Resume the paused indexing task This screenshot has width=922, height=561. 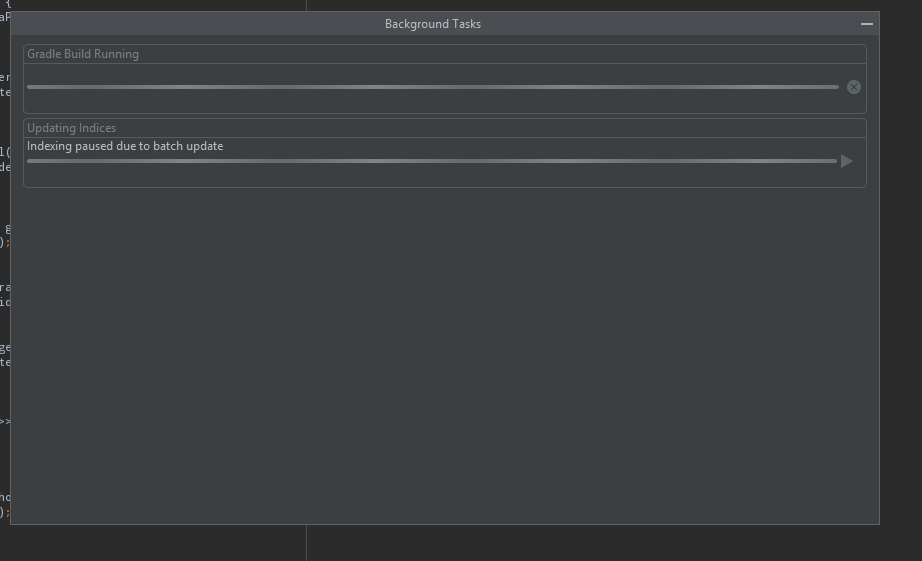pyautogui.click(x=846, y=161)
